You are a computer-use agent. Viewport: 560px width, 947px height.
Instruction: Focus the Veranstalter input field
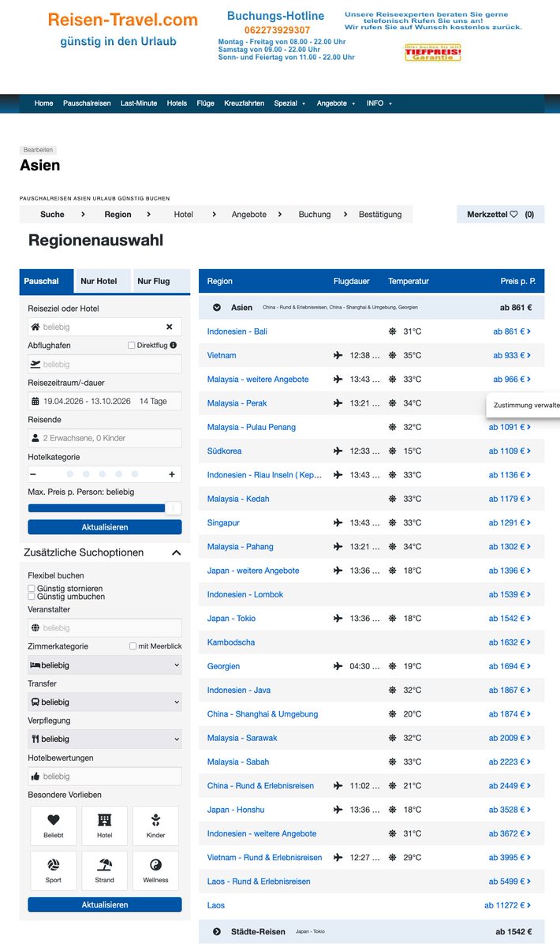click(104, 627)
